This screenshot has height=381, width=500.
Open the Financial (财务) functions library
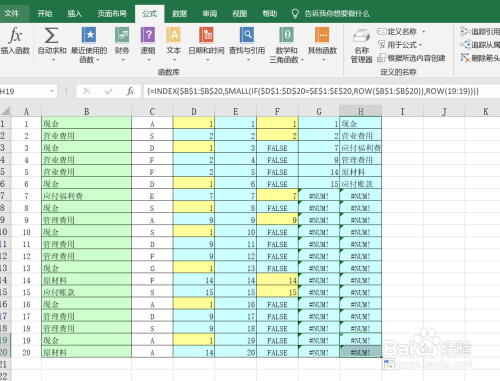(x=122, y=44)
